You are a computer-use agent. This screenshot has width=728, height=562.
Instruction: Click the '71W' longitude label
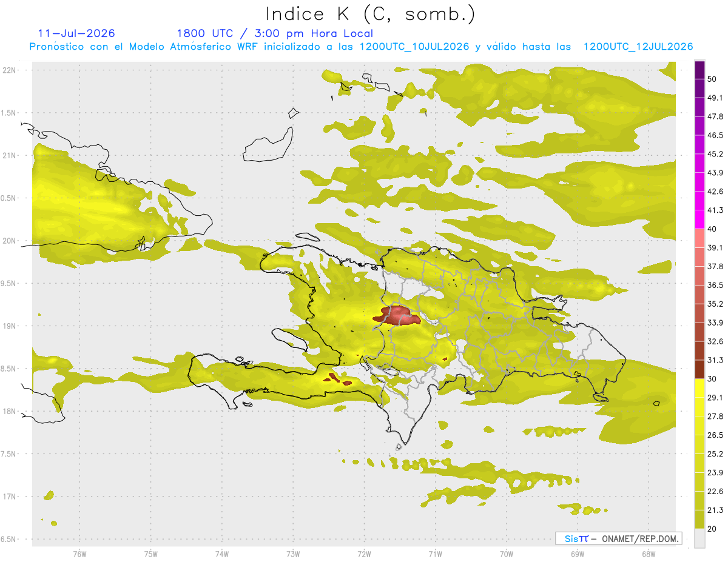point(435,554)
